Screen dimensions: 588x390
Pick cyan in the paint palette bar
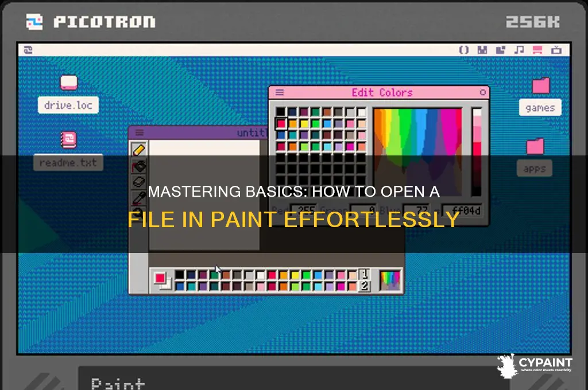[x=318, y=287]
